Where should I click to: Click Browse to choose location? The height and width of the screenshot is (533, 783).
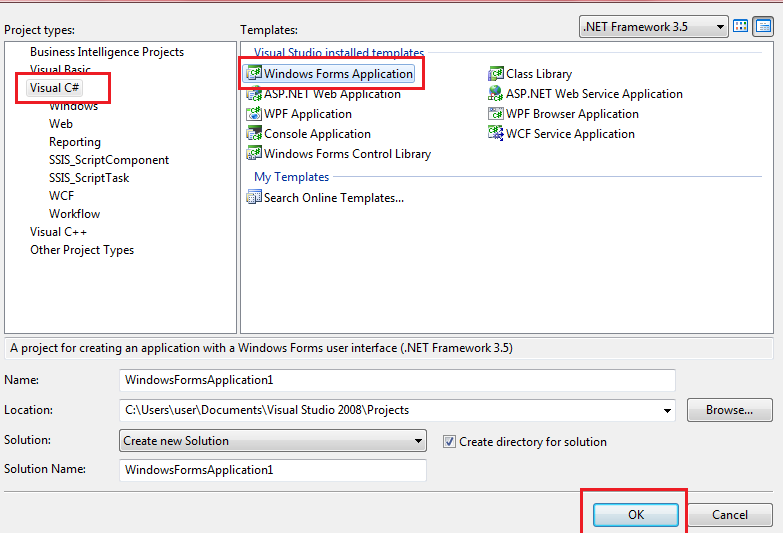[729, 410]
